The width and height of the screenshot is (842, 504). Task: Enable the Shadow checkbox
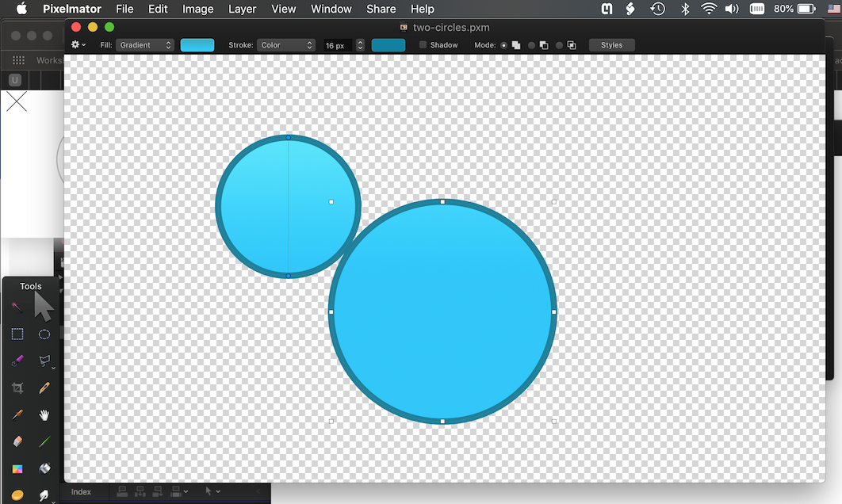423,45
